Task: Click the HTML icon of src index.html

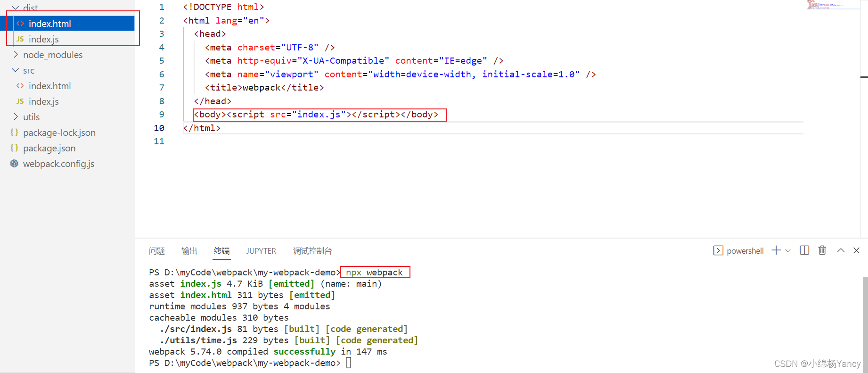Action: click(20, 86)
